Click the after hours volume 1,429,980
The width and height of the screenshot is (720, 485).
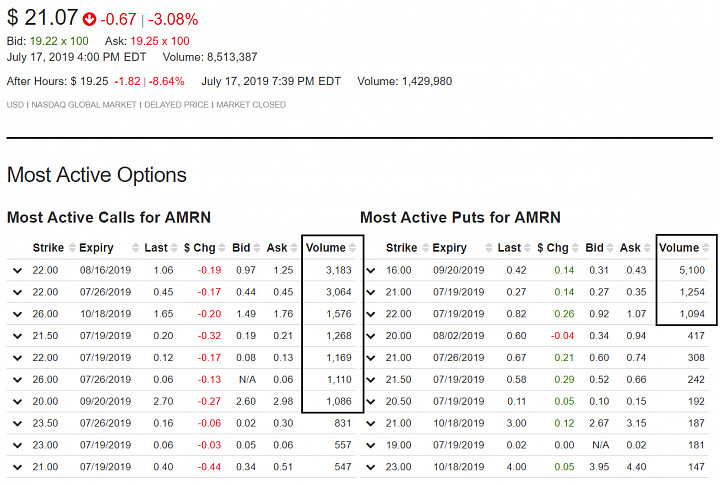click(x=427, y=81)
